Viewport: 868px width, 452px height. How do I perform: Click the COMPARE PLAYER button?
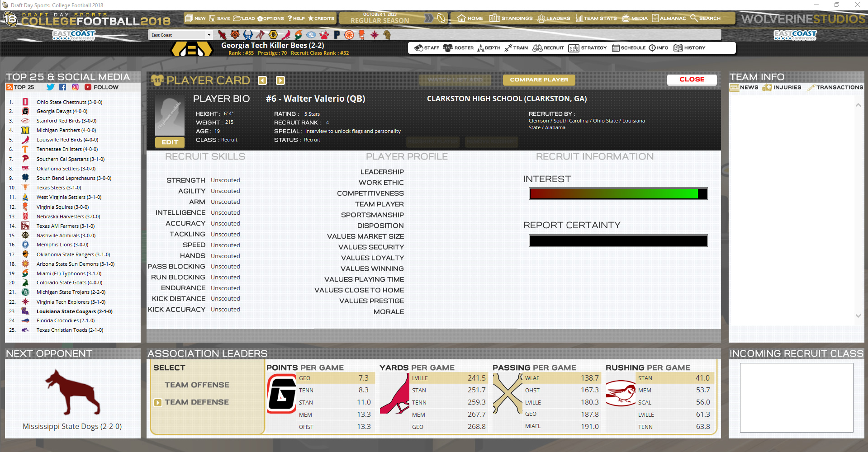(538, 80)
